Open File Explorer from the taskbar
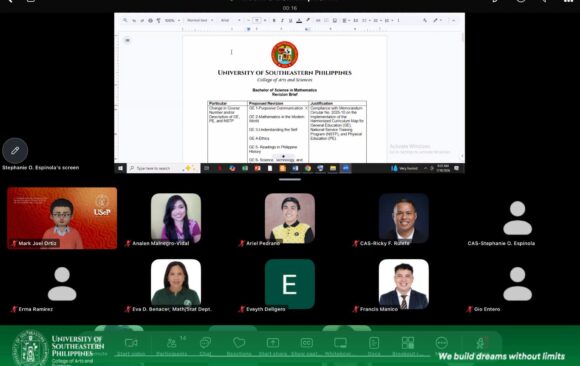 (x=333, y=168)
